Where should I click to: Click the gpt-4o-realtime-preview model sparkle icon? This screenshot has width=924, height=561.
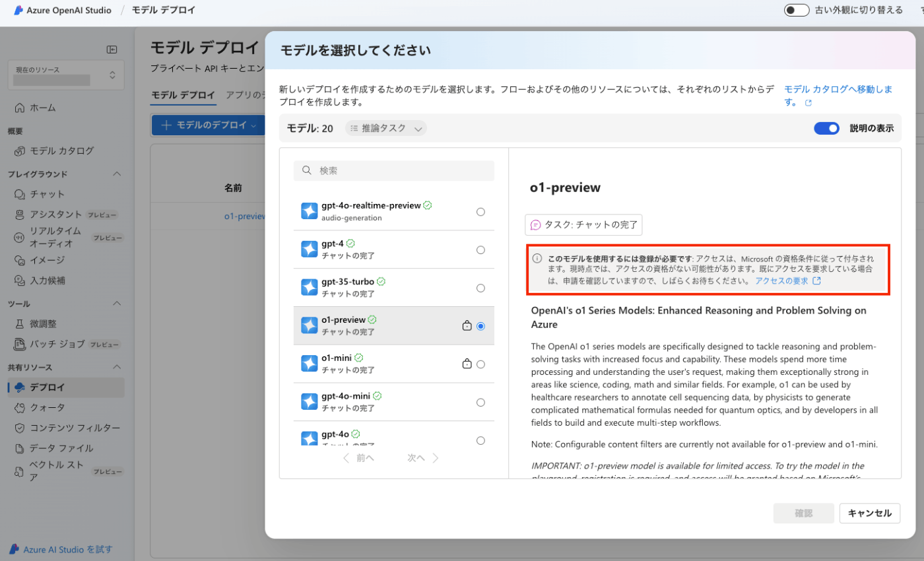click(309, 211)
